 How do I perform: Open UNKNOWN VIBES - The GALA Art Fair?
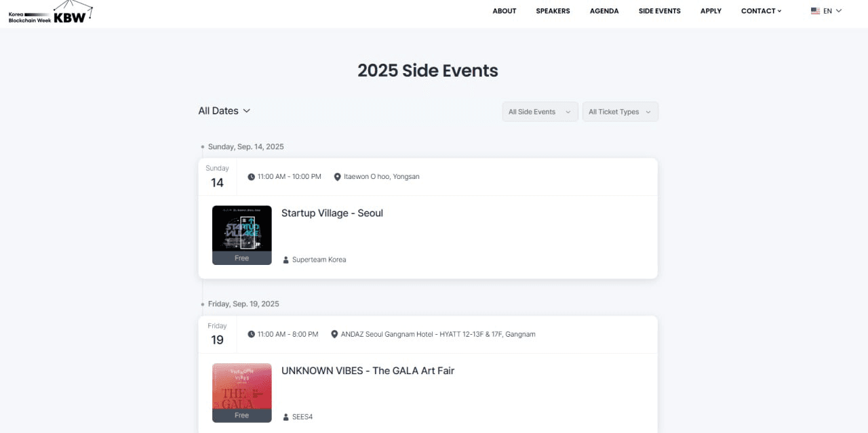368,371
